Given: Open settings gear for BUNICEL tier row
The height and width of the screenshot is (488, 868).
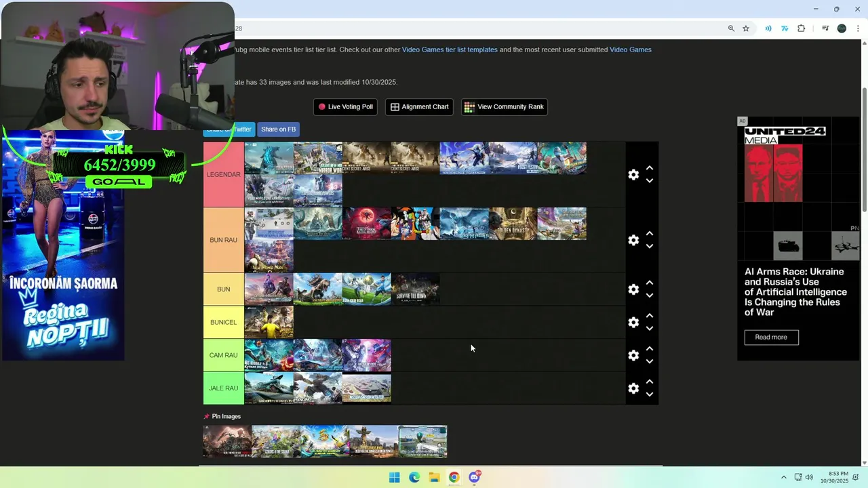Looking at the screenshot, I should [633, 323].
